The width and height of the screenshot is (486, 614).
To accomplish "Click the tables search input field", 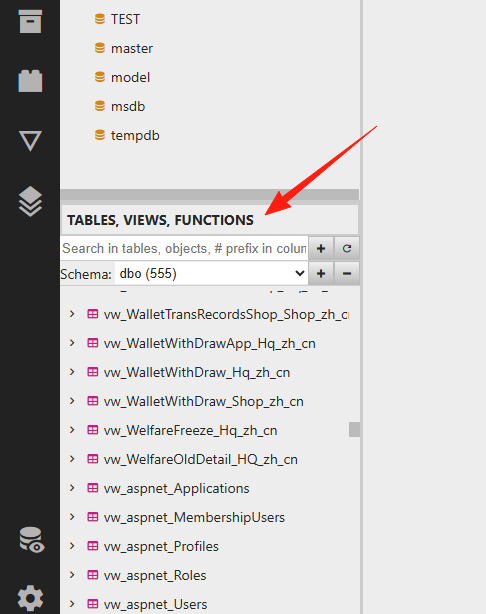I will point(184,248).
